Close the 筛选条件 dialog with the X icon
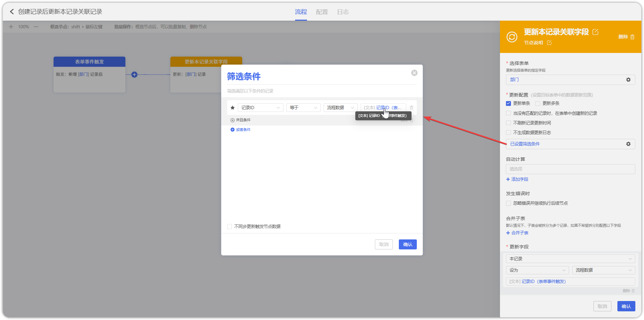The width and height of the screenshot is (644, 320). 414,73
